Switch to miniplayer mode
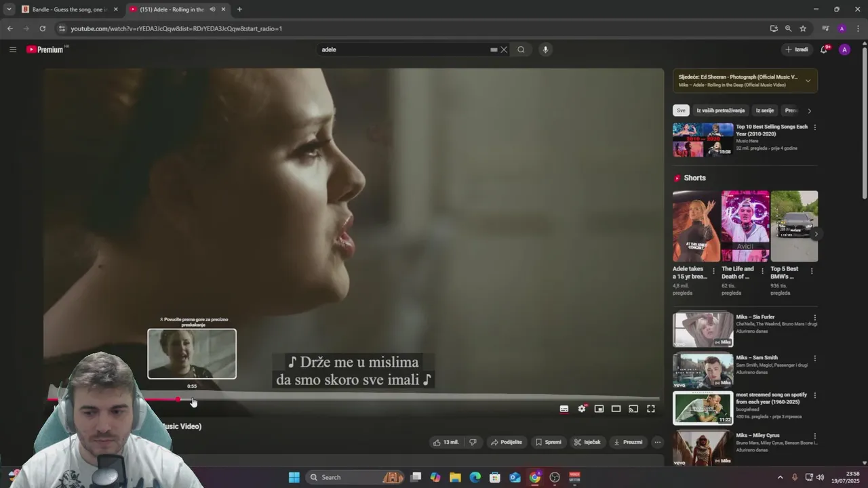868x488 pixels. tap(599, 409)
